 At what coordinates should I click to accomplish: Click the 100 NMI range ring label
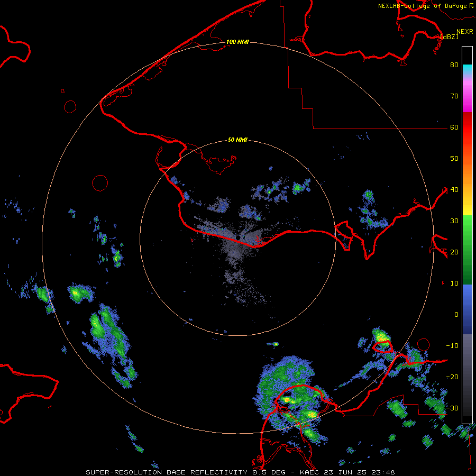coord(237,42)
